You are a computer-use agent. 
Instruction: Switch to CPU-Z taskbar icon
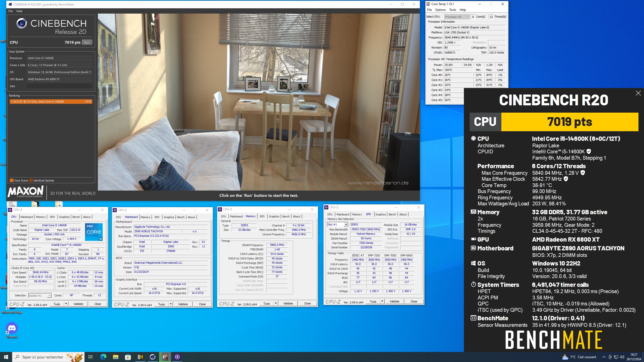(177, 357)
